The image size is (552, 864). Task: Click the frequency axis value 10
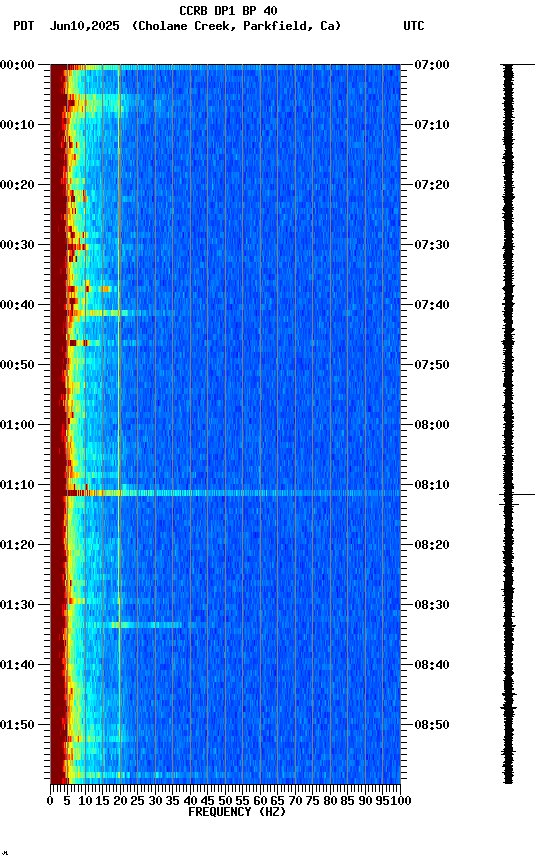85,802
